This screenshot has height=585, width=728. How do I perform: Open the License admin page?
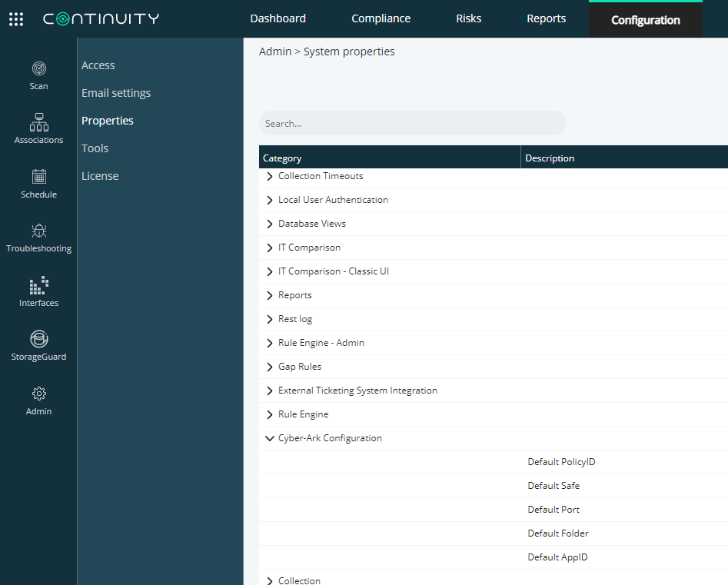(x=100, y=176)
